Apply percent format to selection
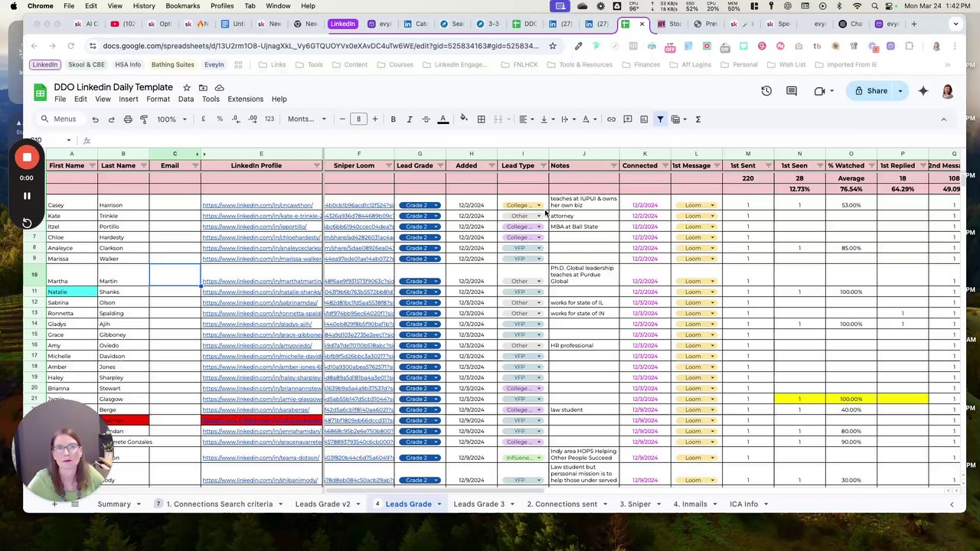 pos(220,119)
